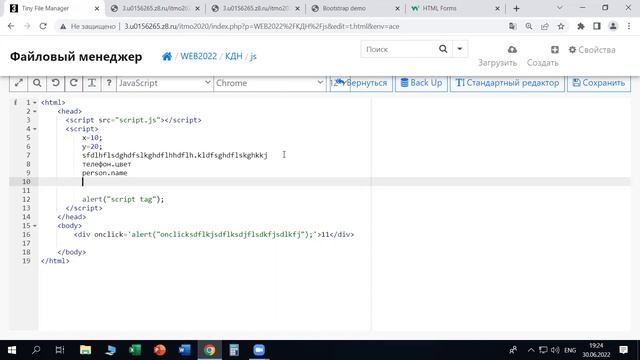Open advanced search dropdown arrow
This screenshot has width=640, height=360.
click(x=460, y=49)
